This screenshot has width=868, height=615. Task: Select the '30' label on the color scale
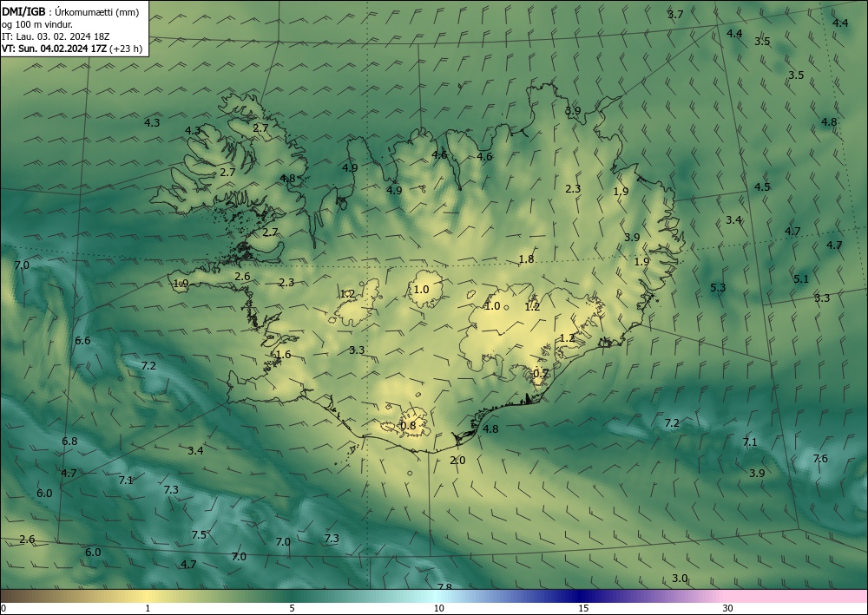coord(728,608)
